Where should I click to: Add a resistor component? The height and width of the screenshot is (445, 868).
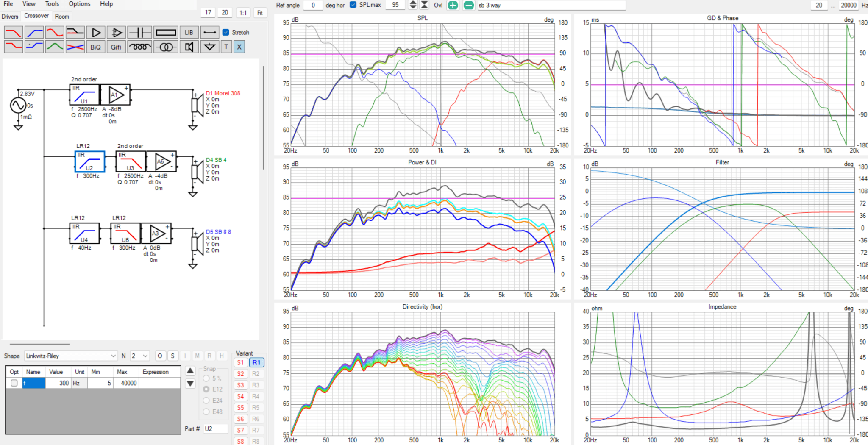click(166, 33)
